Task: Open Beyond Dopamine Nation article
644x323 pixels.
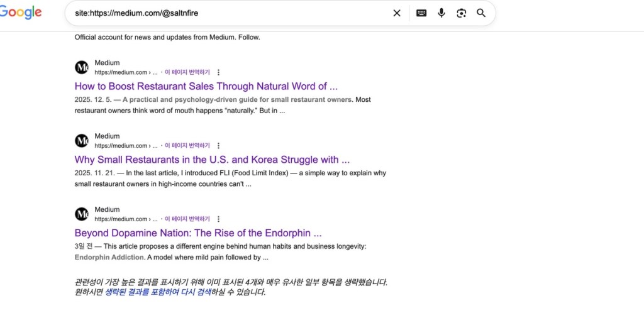Action: 198,233
